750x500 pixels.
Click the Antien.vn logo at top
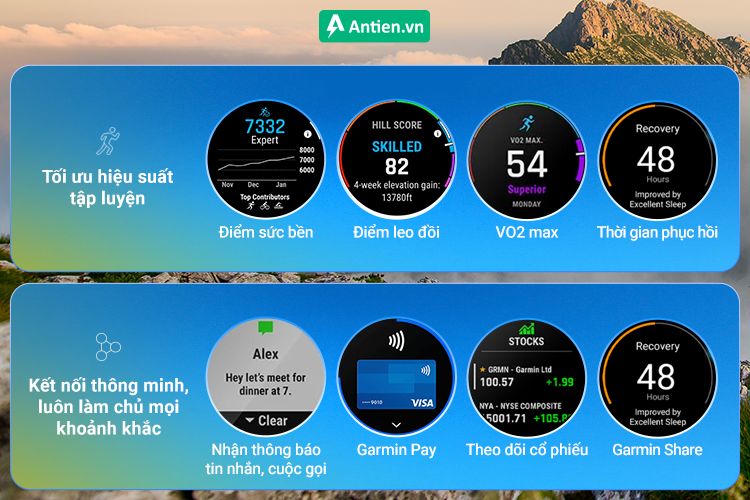pos(374,26)
